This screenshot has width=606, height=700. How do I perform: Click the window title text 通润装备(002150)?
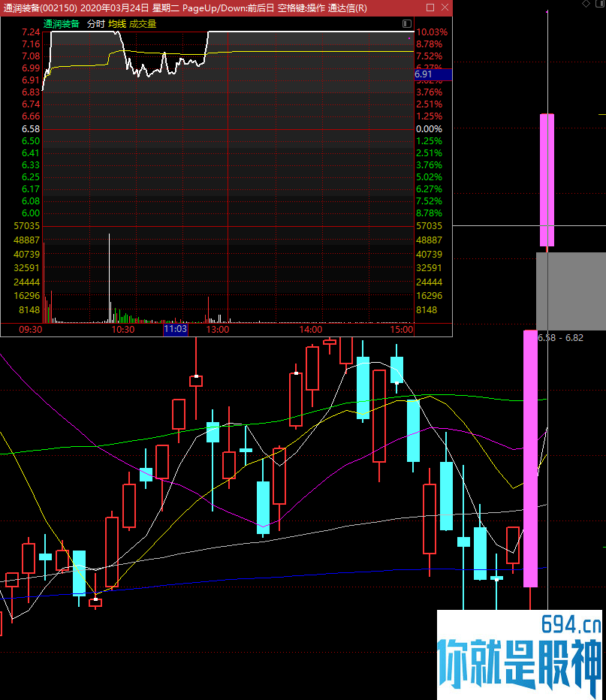[40, 8]
